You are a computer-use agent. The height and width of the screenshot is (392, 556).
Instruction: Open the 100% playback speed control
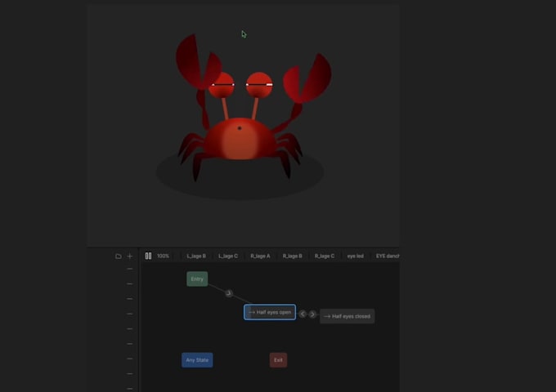(x=163, y=256)
